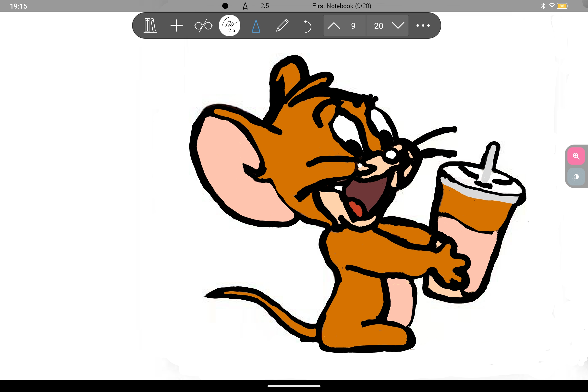Select the signature pen 2.5 tool
588x392 pixels.
pyautogui.click(x=230, y=25)
